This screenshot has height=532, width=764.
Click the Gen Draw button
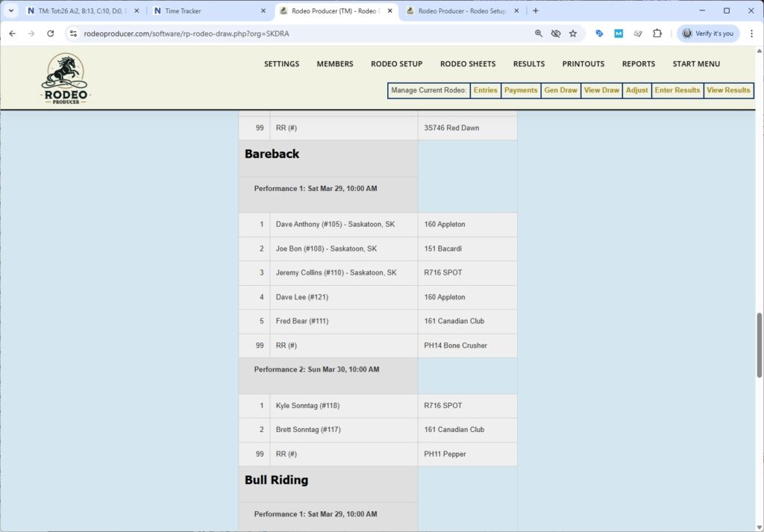[x=560, y=90]
